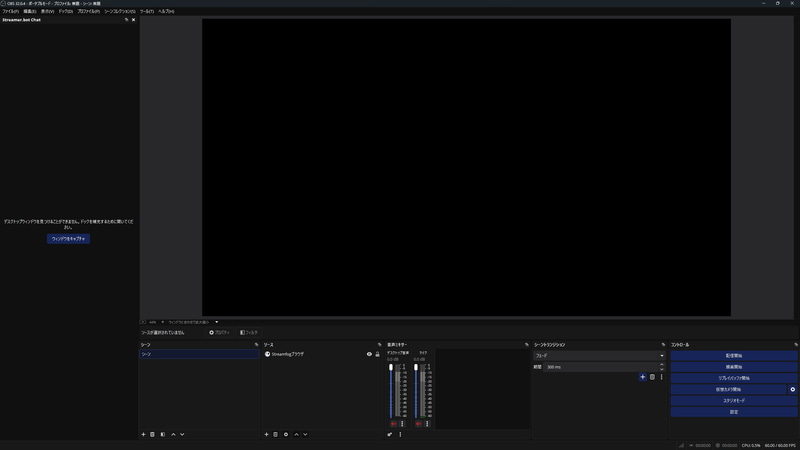Adjust mic volume slider

click(x=416, y=391)
